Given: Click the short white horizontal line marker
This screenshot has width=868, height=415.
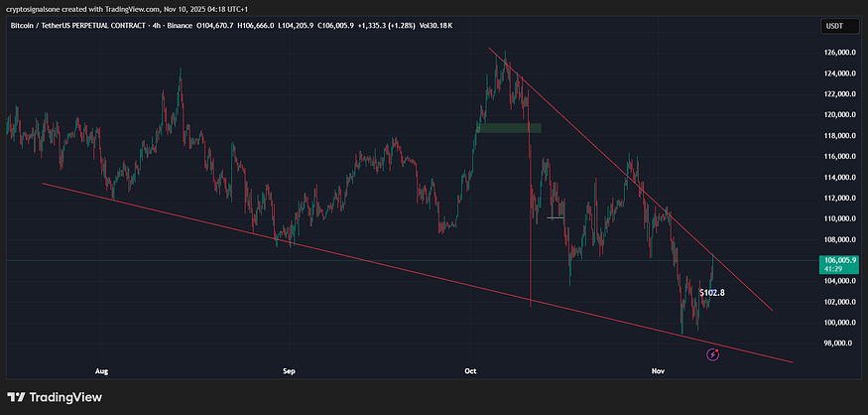Looking at the screenshot, I should (555, 217).
